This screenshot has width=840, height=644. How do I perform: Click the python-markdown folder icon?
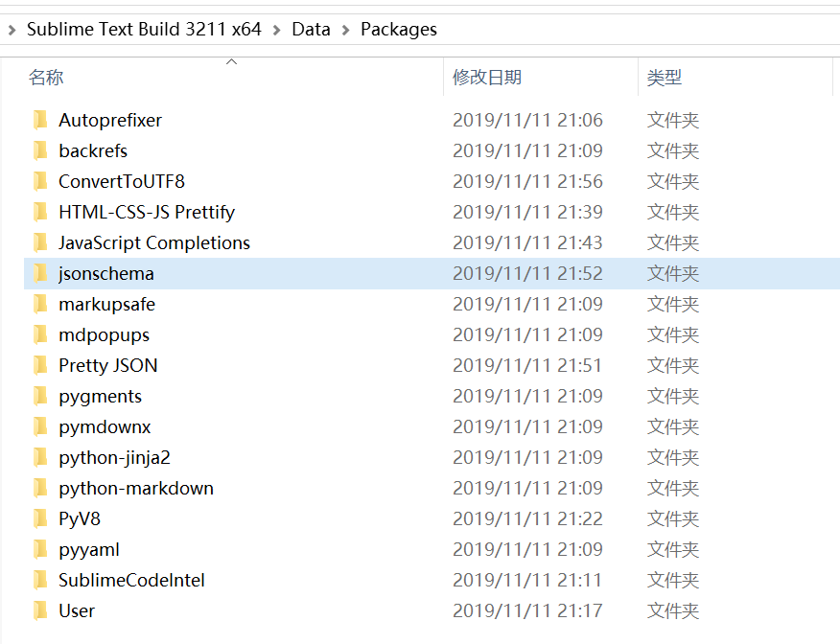click(x=40, y=488)
